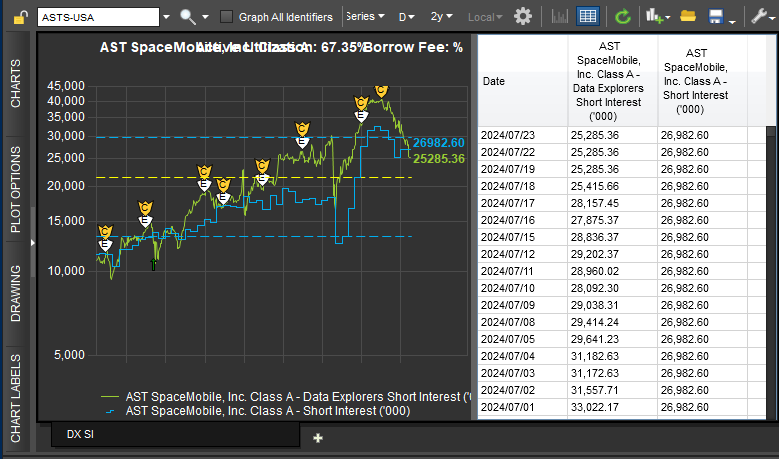
Task: Add a new tab with plus icon
Action: 318,438
